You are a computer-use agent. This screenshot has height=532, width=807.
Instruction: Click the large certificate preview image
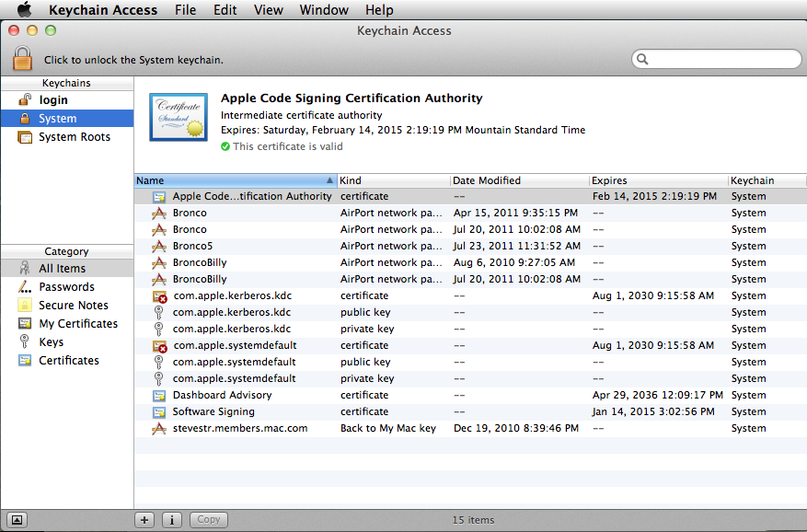(x=179, y=117)
